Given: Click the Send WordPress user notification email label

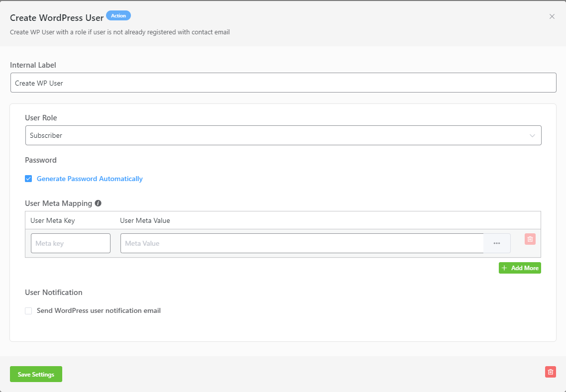Looking at the screenshot, I should pyautogui.click(x=99, y=311).
